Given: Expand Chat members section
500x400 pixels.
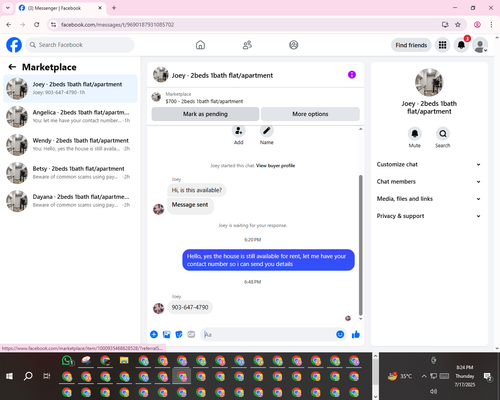Looking at the screenshot, I should tap(429, 182).
